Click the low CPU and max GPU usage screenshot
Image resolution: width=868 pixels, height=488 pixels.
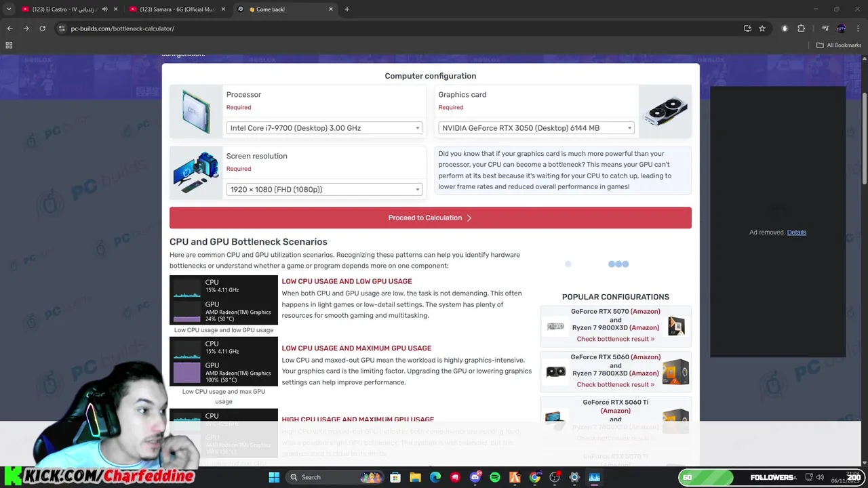pos(224,361)
